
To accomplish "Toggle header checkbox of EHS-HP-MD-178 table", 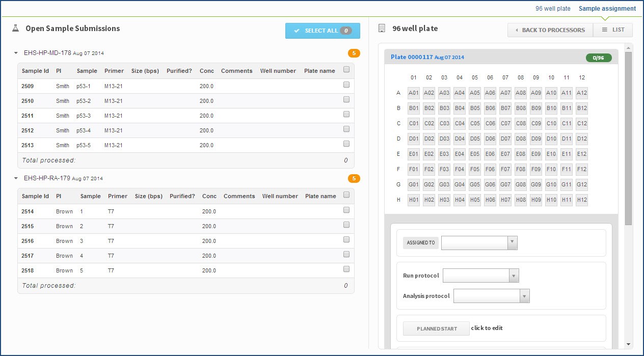I will pyautogui.click(x=346, y=70).
